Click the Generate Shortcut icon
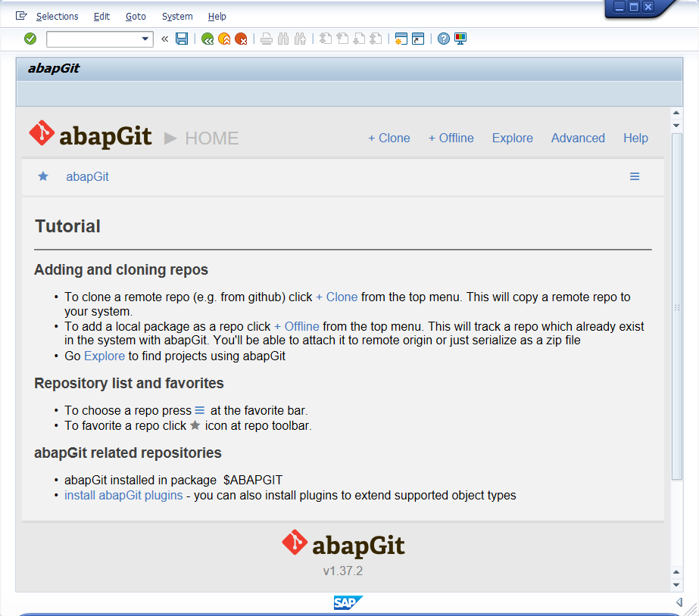Image resolution: width=699 pixels, height=616 pixels. point(418,39)
